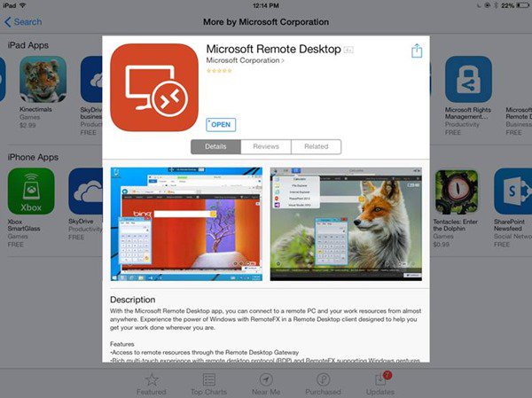Screen dimensions: 532x398
Task: Open the Kinectimals app icon
Action: point(43,79)
